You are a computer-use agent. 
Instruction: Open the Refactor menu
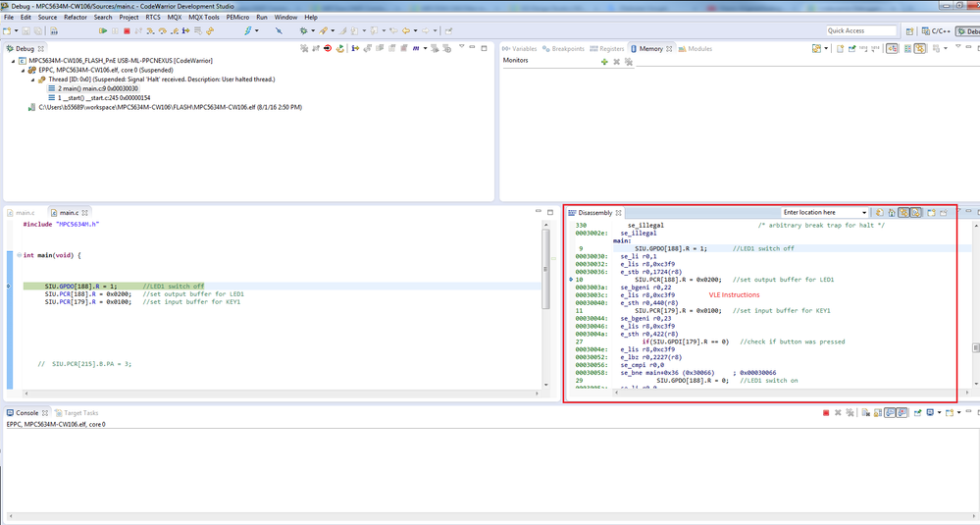pyautogui.click(x=76, y=18)
